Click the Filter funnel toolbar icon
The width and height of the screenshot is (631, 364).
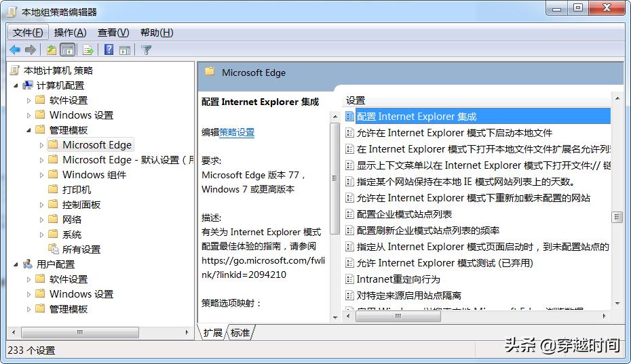pyautogui.click(x=146, y=50)
